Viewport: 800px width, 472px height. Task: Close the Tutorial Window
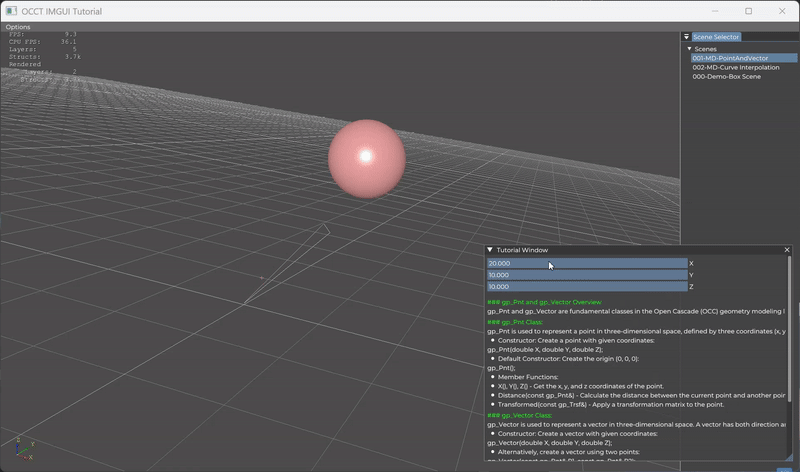(x=787, y=250)
